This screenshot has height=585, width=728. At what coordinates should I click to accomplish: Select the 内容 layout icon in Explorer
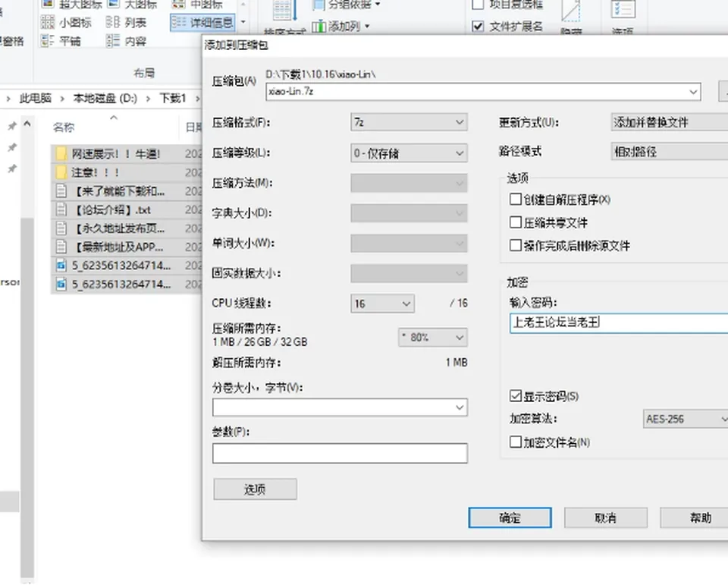(x=113, y=41)
